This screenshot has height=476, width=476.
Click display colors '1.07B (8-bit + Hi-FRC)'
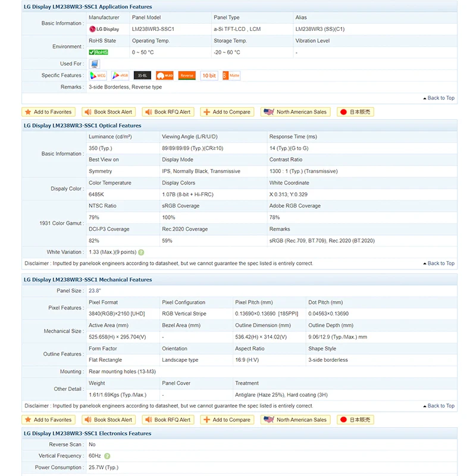pyautogui.click(x=187, y=195)
